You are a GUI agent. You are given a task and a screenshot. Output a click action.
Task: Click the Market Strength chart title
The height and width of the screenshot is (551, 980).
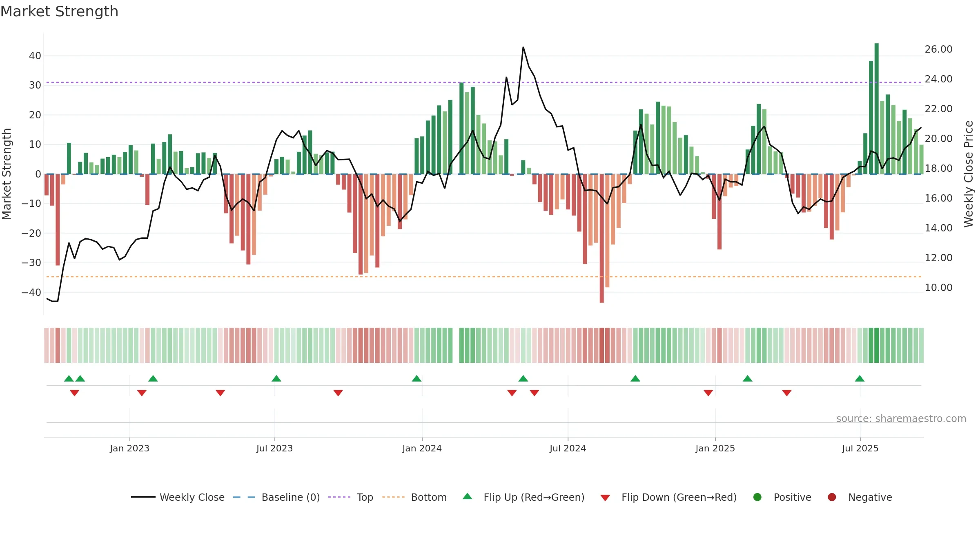pos(59,11)
